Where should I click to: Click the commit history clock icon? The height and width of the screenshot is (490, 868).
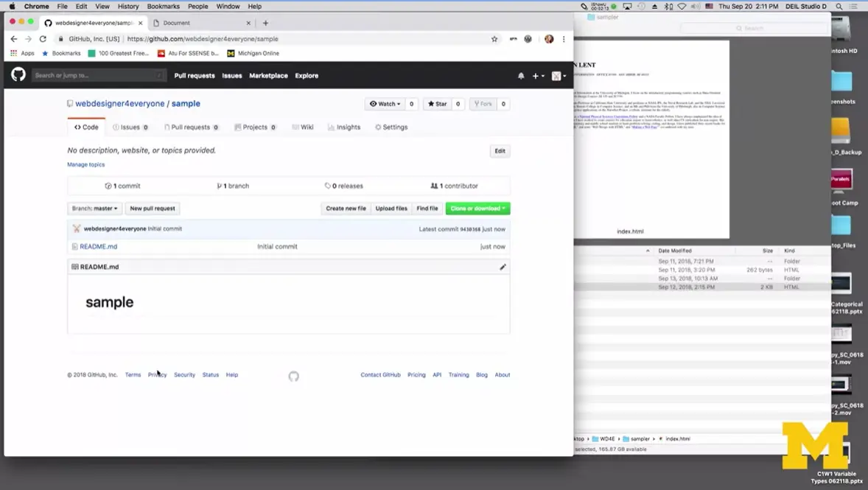[108, 186]
